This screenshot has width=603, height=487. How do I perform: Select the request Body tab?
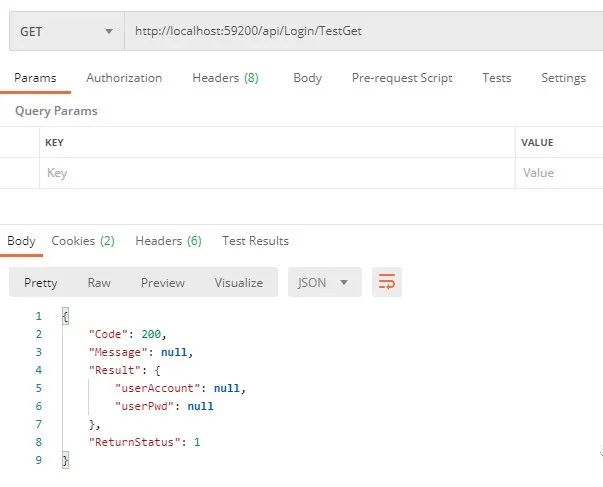tap(308, 78)
